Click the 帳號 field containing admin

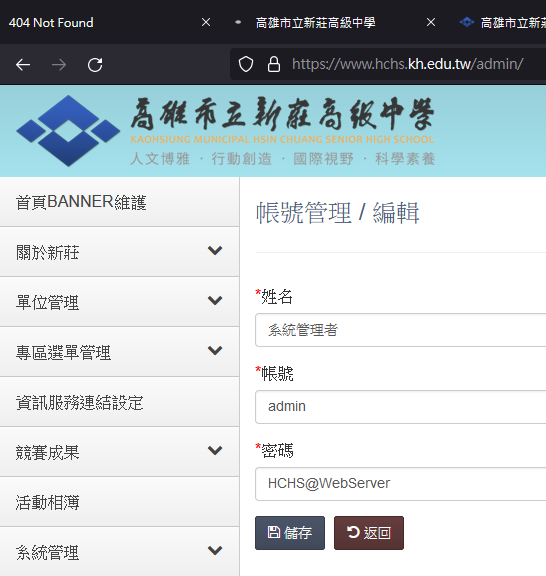point(400,407)
